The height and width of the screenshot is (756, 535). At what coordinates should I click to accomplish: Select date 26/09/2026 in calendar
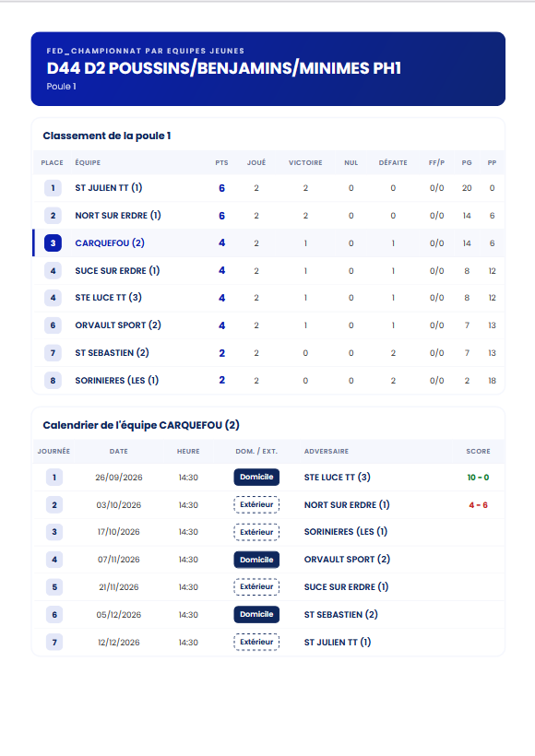pyautogui.click(x=119, y=478)
